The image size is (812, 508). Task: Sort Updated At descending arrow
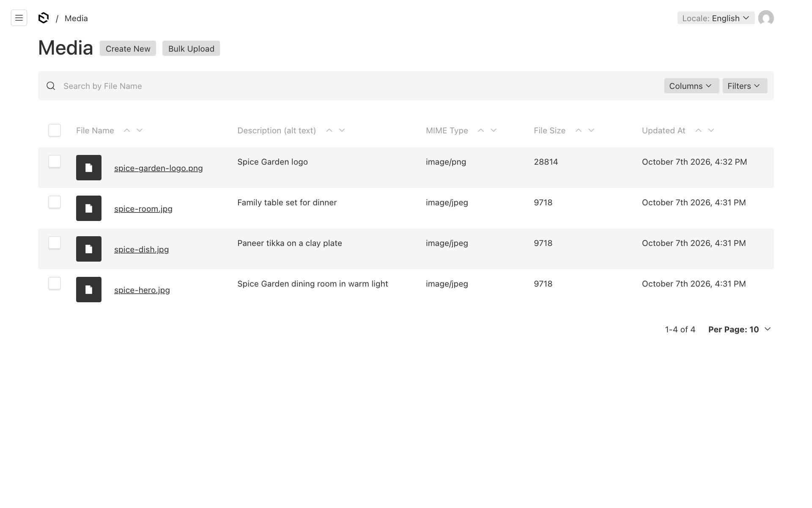(x=711, y=130)
